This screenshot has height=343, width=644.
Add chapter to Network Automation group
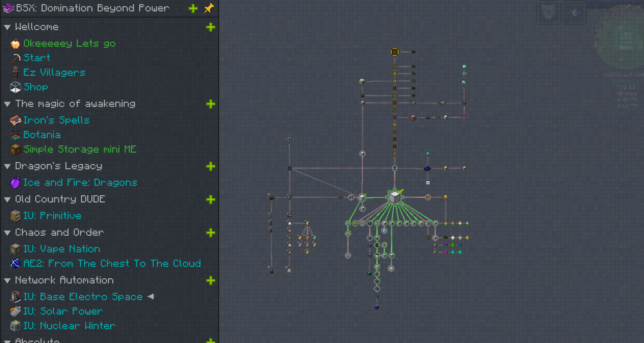point(211,280)
